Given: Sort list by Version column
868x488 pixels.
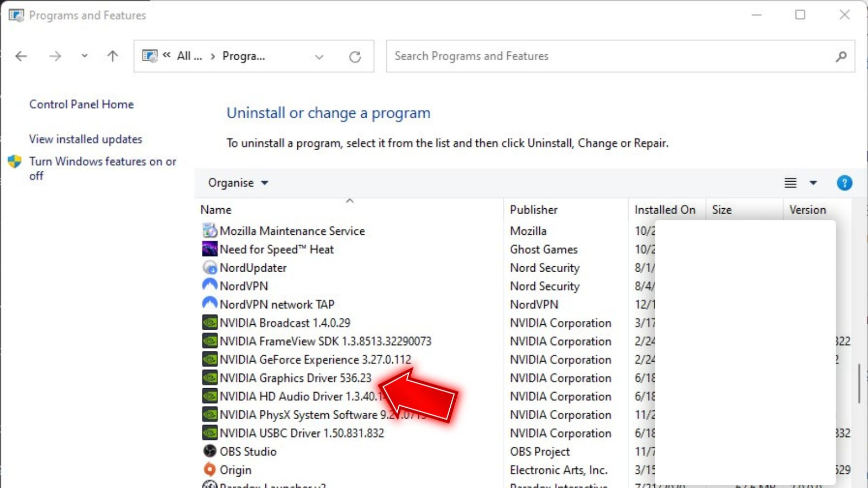Looking at the screenshot, I should coord(807,210).
